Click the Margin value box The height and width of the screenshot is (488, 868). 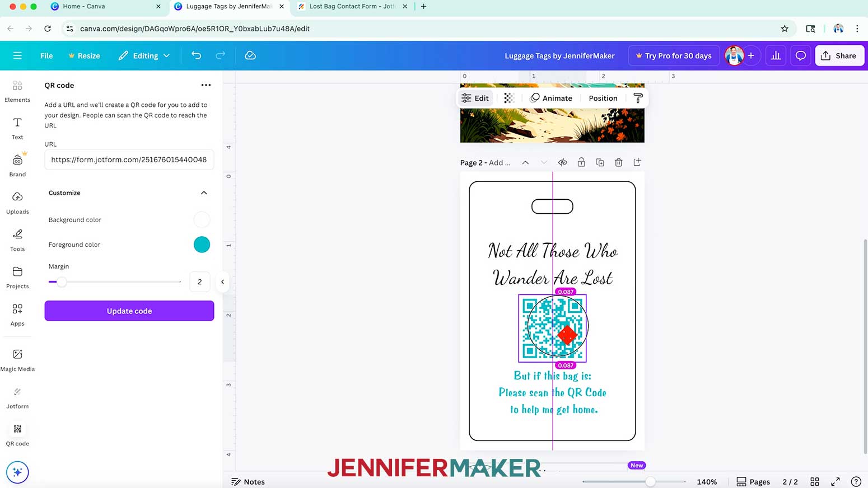coord(200,281)
